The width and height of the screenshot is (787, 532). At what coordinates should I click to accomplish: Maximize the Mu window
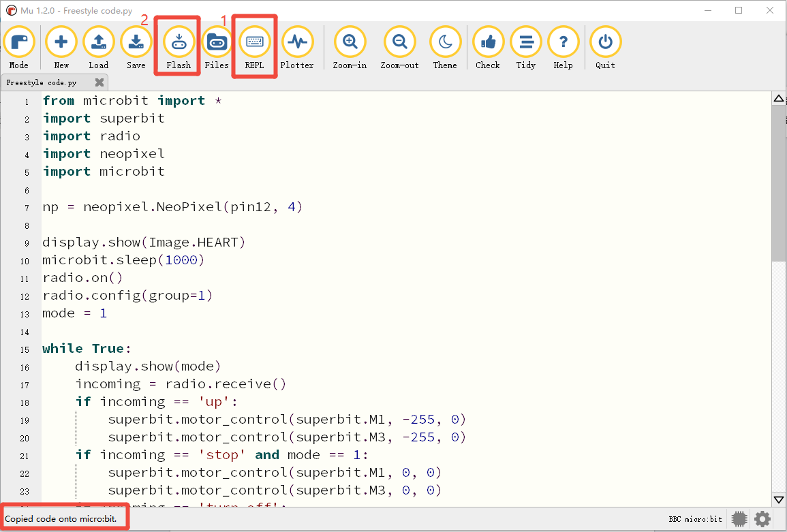pyautogui.click(x=739, y=10)
